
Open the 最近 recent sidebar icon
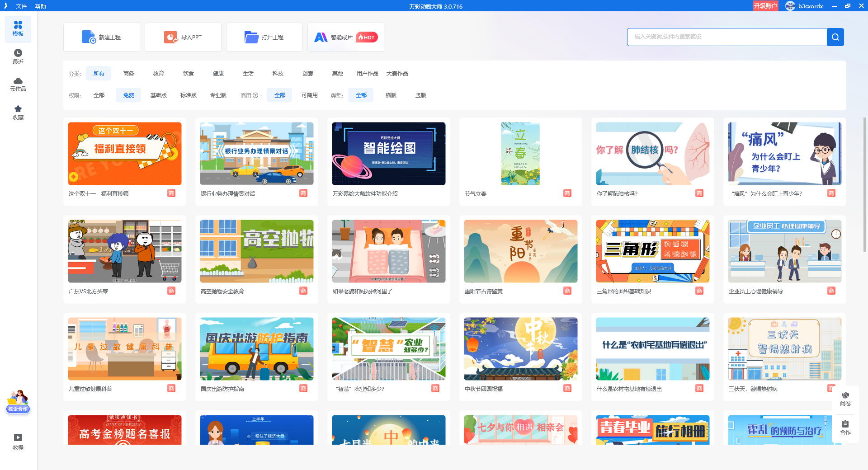tap(18, 57)
